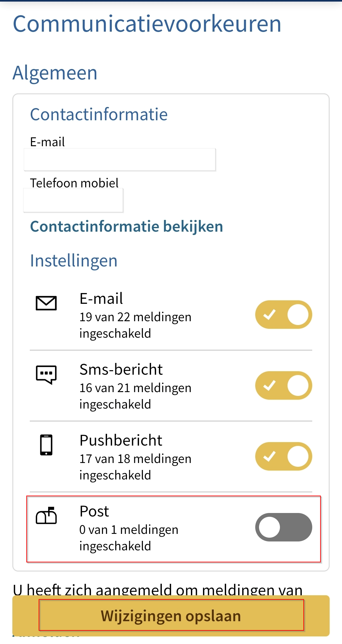Click the Communicatievoorkeuren page title

(x=147, y=24)
